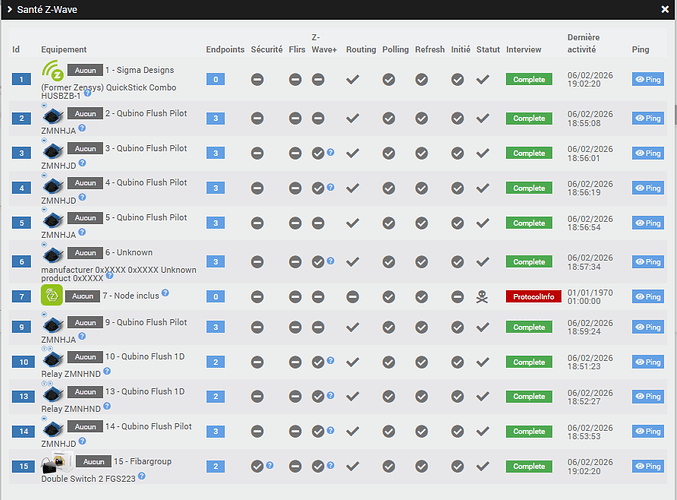
Task: Click the Interview column header
Action: tap(524, 50)
